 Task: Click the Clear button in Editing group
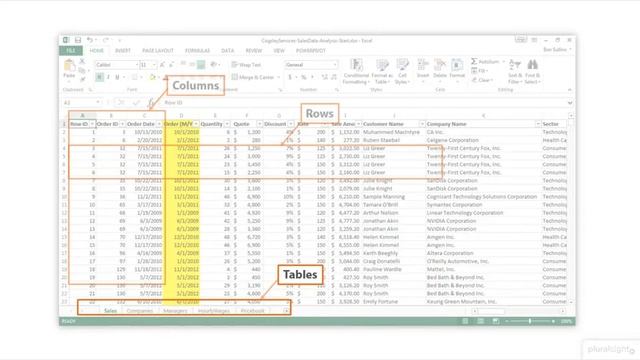click(482, 80)
